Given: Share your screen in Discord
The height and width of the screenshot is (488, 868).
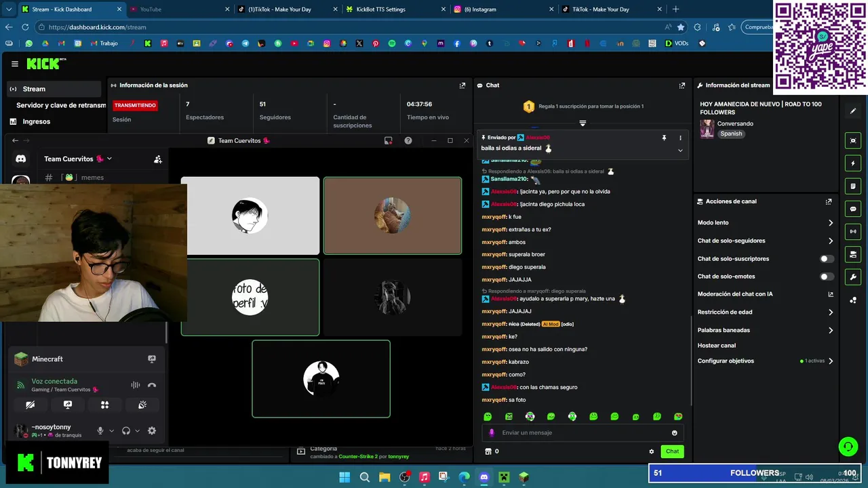Looking at the screenshot, I should tap(68, 405).
